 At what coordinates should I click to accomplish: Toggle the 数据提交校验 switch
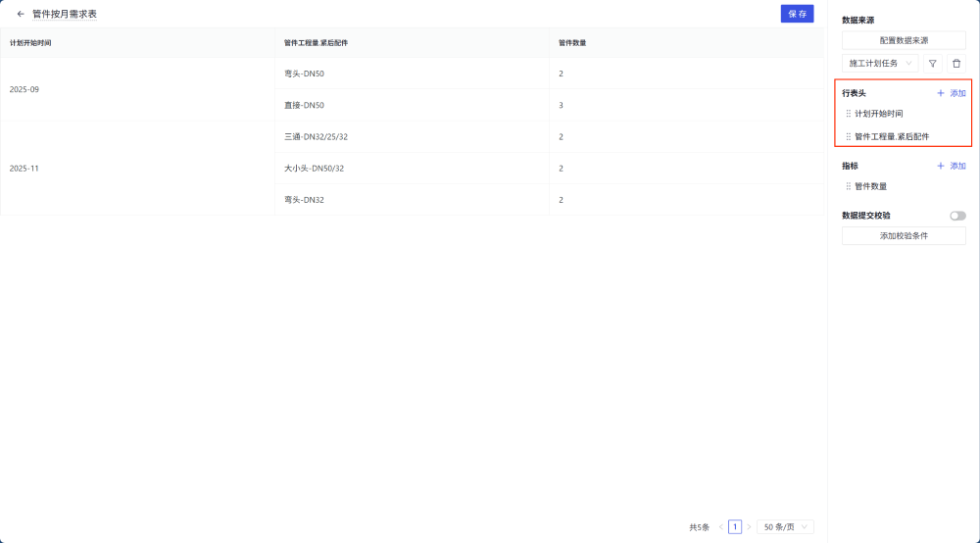pos(957,216)
